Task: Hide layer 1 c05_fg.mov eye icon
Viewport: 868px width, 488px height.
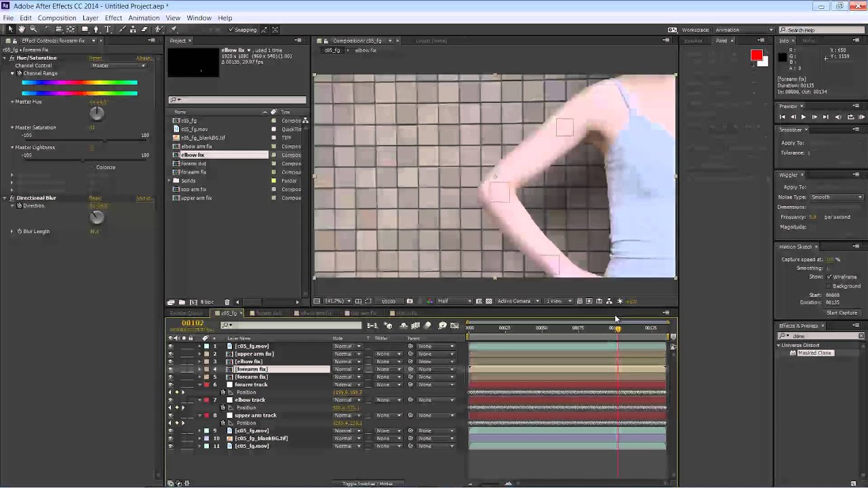Action: (x=170, y=346)
